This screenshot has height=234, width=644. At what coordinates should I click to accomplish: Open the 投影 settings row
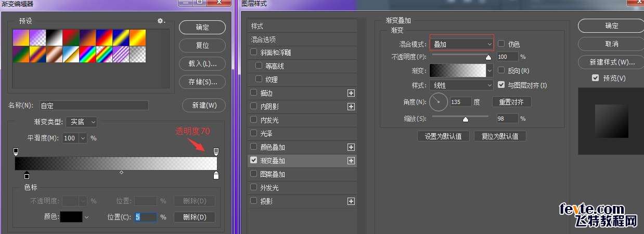[302, 201]
